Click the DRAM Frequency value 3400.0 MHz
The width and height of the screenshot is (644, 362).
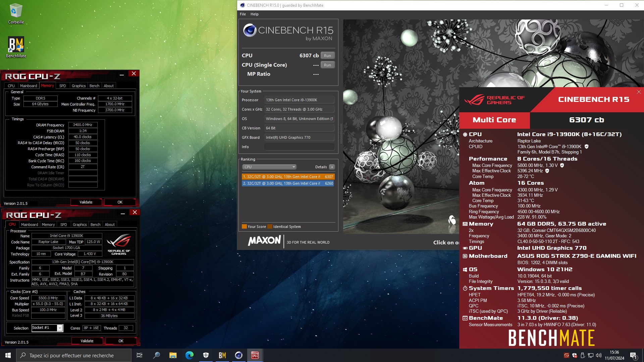tap(83, 125)
